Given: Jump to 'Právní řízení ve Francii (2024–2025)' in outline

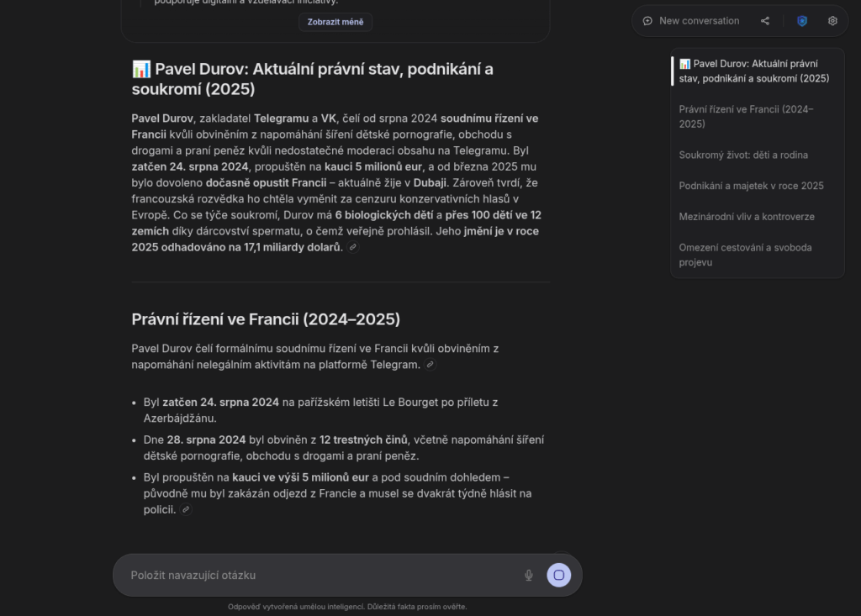Looking at the screenshot, I should [746, 116].
